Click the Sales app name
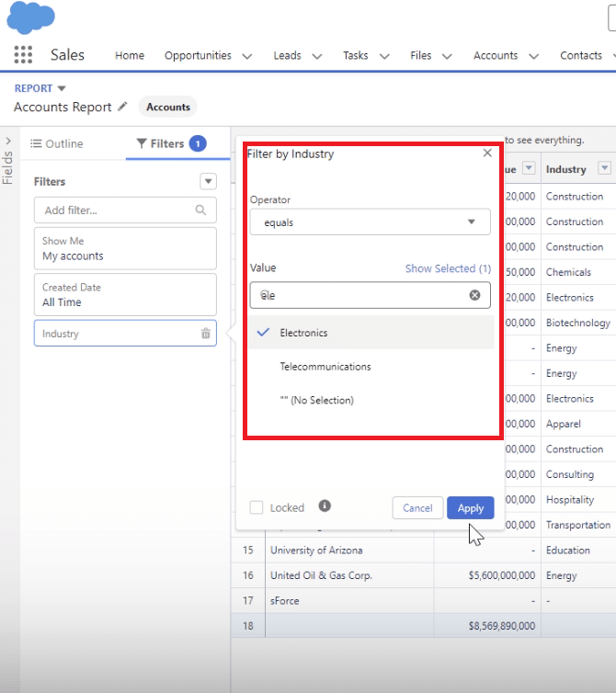The image size is (616, 693). click(x=67, y=55)
